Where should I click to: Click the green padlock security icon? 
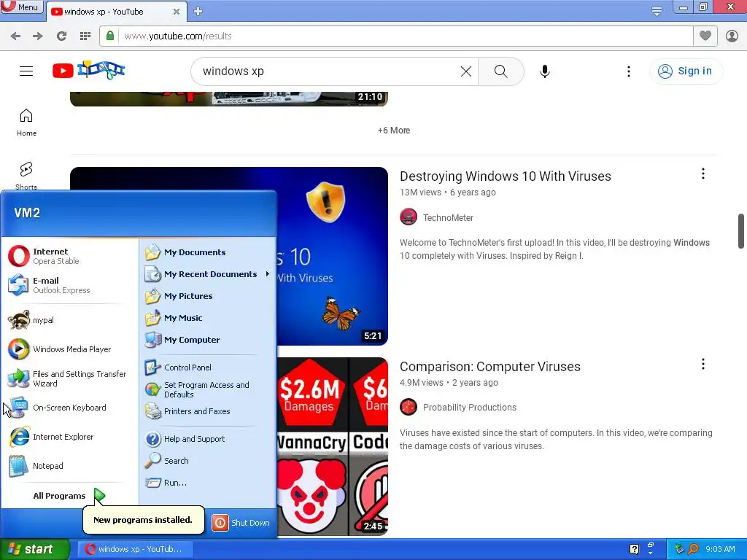click(x=110, y=36)
